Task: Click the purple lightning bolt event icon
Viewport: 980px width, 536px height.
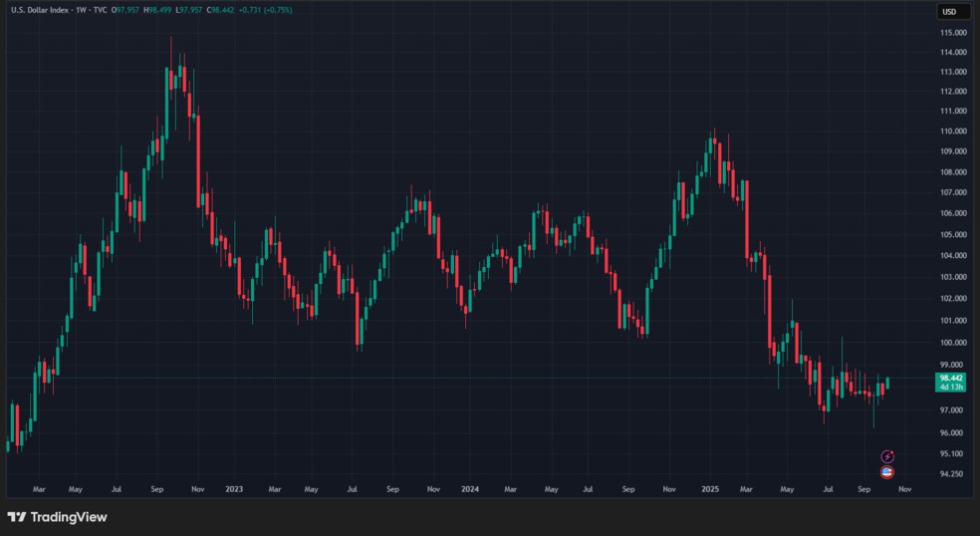Action: click(x=887, y=456)
